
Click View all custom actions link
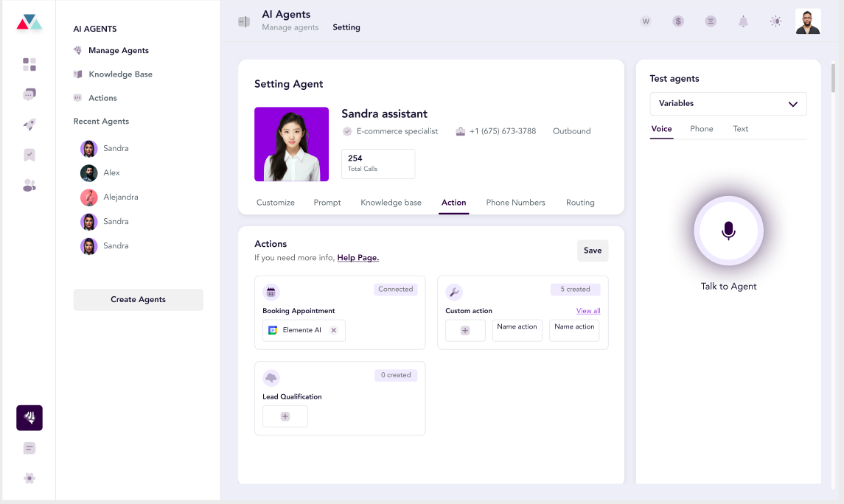coord(588,311)
